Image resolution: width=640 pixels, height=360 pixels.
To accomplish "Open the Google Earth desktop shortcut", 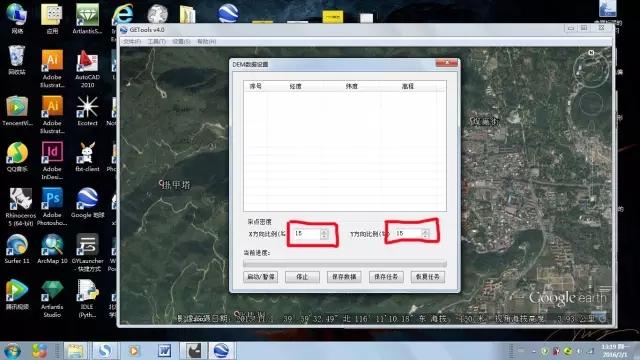I will pos(87,203).
